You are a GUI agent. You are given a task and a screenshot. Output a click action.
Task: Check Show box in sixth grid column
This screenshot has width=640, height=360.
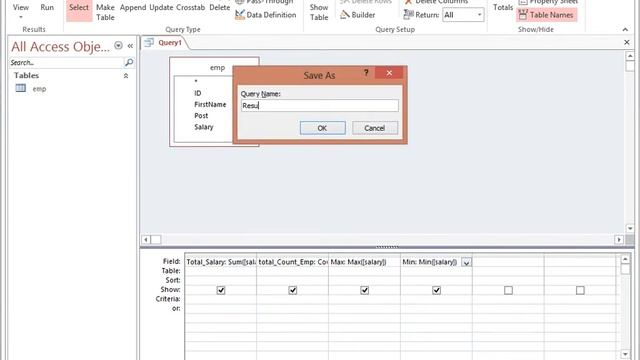580,290
